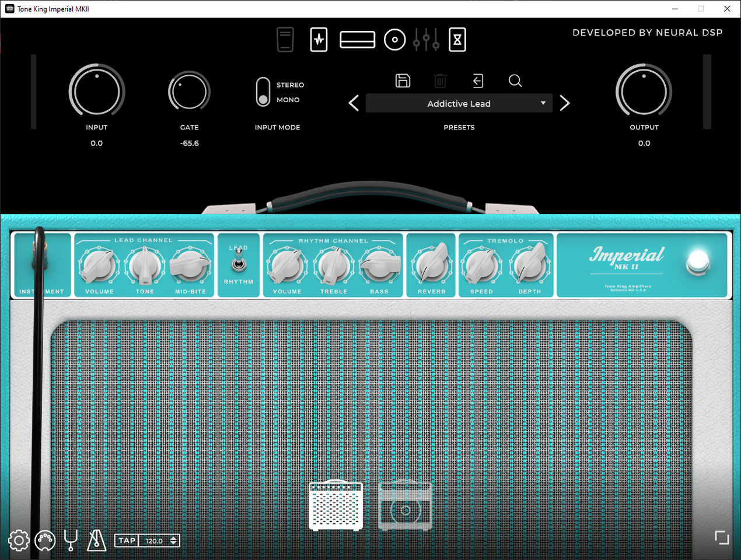Go to previous preset with left arrow
The height and width of the screenshot is (560, 741).
[354, 103]
